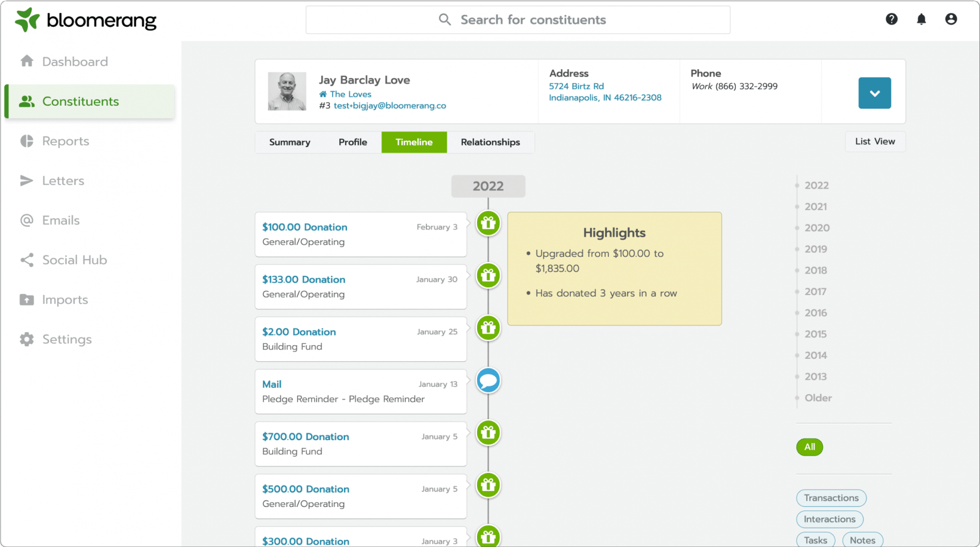Viewport: 980px width, 547px height.
Task: Click the Search for constituents field
Action: tap(518, 20)
